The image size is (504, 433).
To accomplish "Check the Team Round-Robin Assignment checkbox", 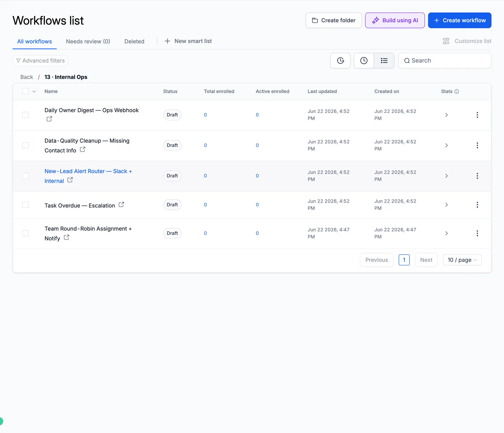I will [x=26, y=233].
